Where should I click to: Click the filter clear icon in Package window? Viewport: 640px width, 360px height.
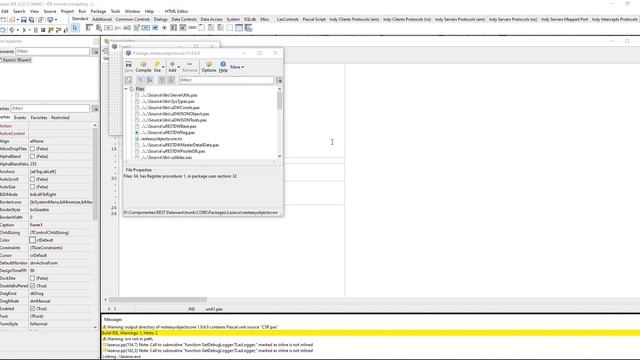tap(279, 80)
